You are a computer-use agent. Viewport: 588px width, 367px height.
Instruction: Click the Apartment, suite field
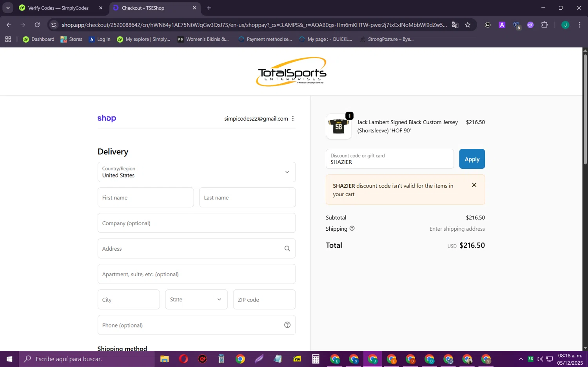196,274
